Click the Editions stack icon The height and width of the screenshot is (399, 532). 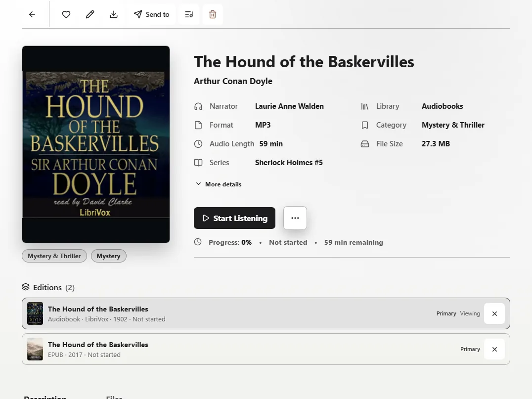[x=26, y=287]
